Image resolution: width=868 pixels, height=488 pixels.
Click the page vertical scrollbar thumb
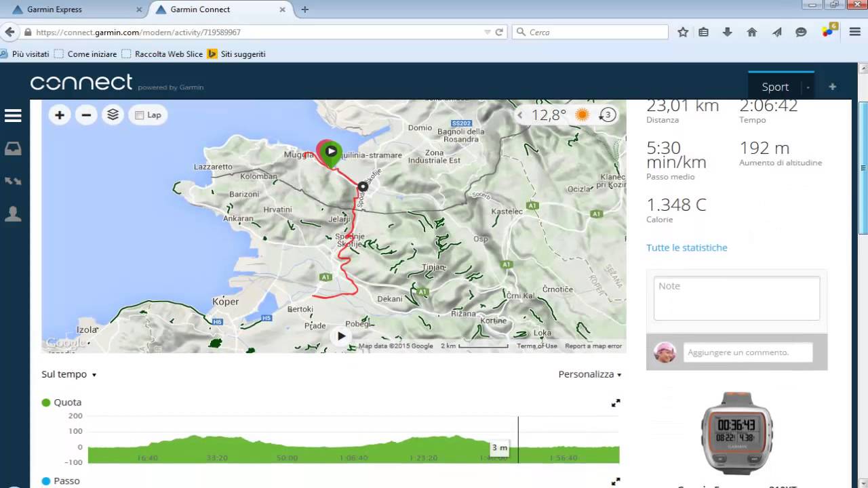click(863, 168)
